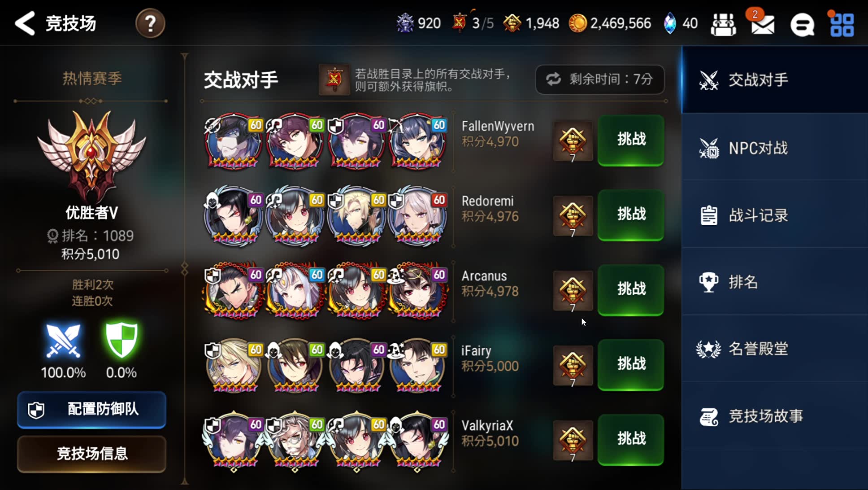This screenshot has height=490, width=868.
Task: Open the question mark help icon
Action: (150, 23)
